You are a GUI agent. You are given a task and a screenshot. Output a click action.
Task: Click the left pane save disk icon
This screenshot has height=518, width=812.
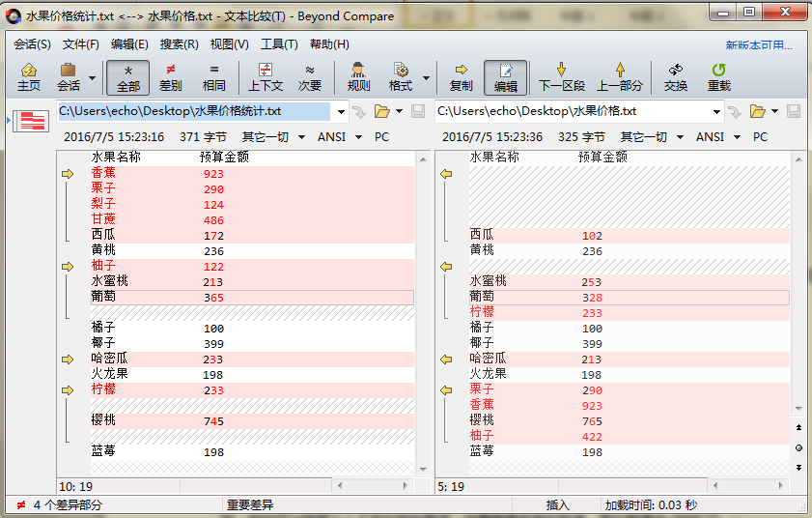point(418,111)
